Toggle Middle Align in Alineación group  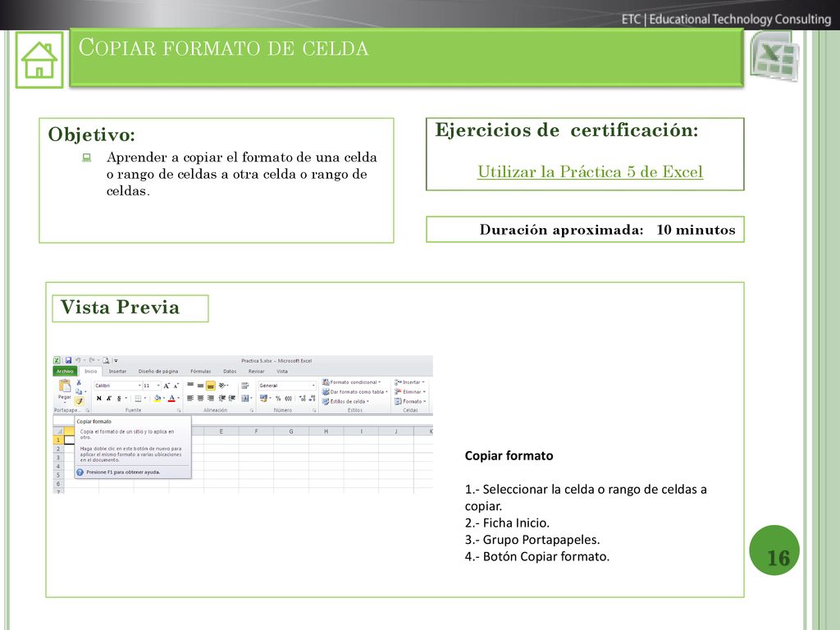(200, 386)
